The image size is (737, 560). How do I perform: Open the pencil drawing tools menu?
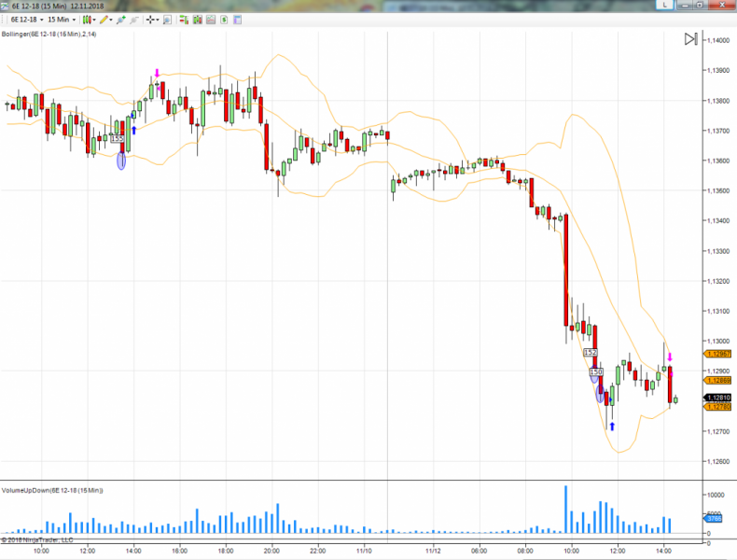tap(105, 20)
